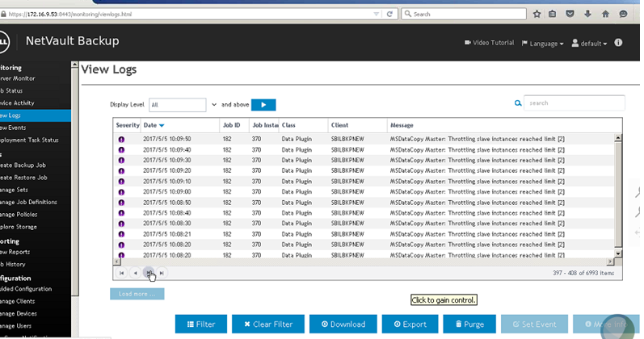
Task: Go to next page of logs
Action: coord(149,273)
